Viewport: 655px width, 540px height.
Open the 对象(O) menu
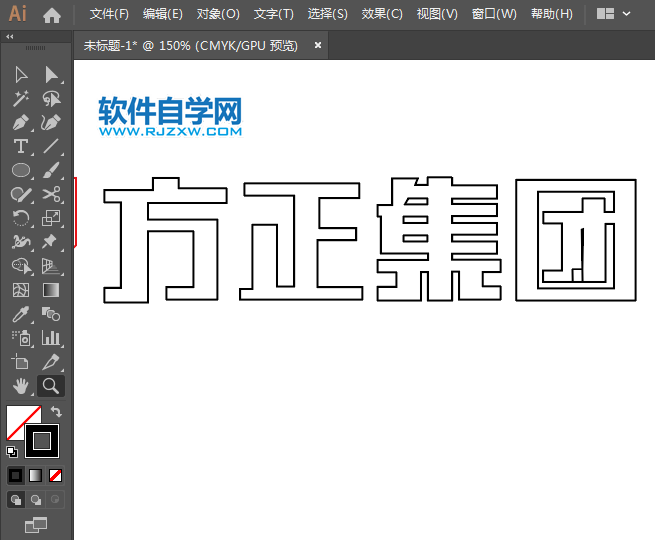click(x=218, y=14)
